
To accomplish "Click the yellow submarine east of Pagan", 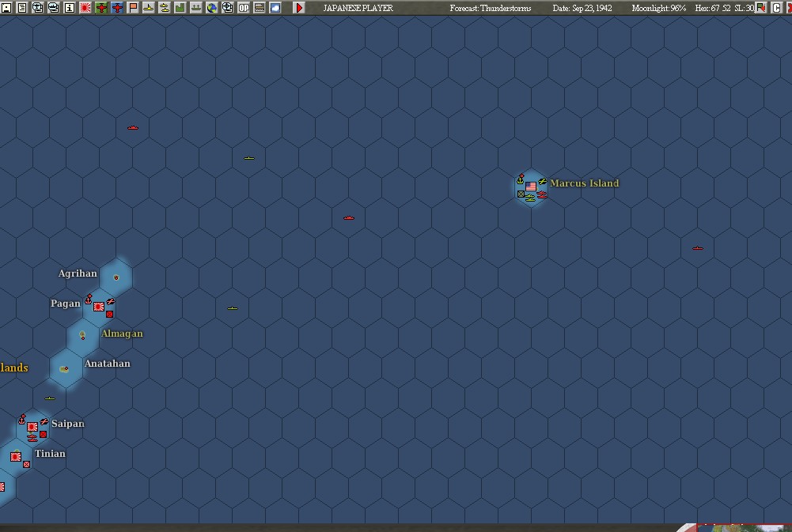I will tap(233, 308).
